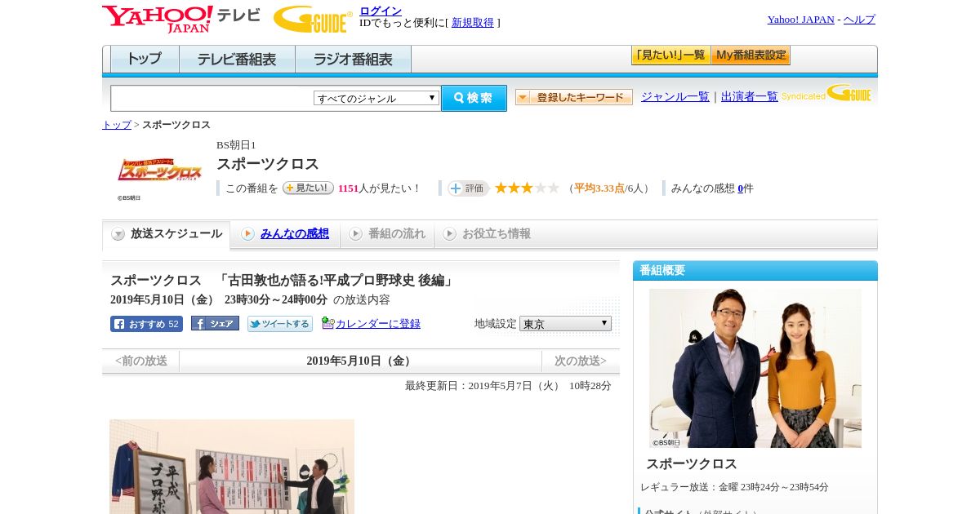Click the Yahoo! JAPAN テレビ logo
This screenshot has height=514, width=980.
pos(181,19)
